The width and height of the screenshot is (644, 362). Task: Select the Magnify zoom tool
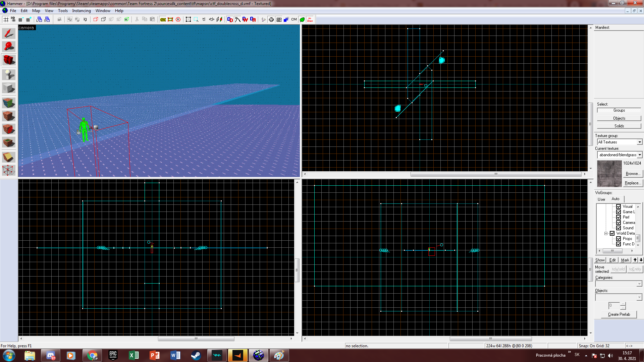point(9,47)
